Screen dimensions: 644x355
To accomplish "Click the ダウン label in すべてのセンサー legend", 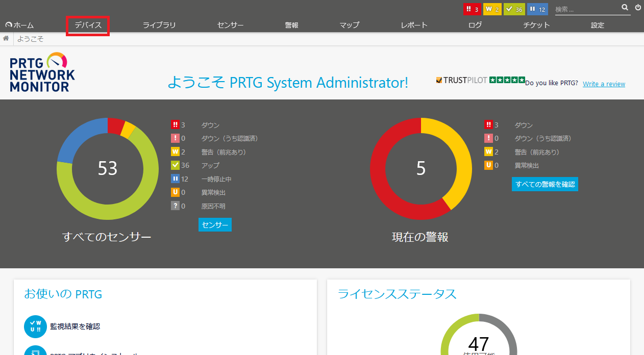I will click(x=210, y=125).
